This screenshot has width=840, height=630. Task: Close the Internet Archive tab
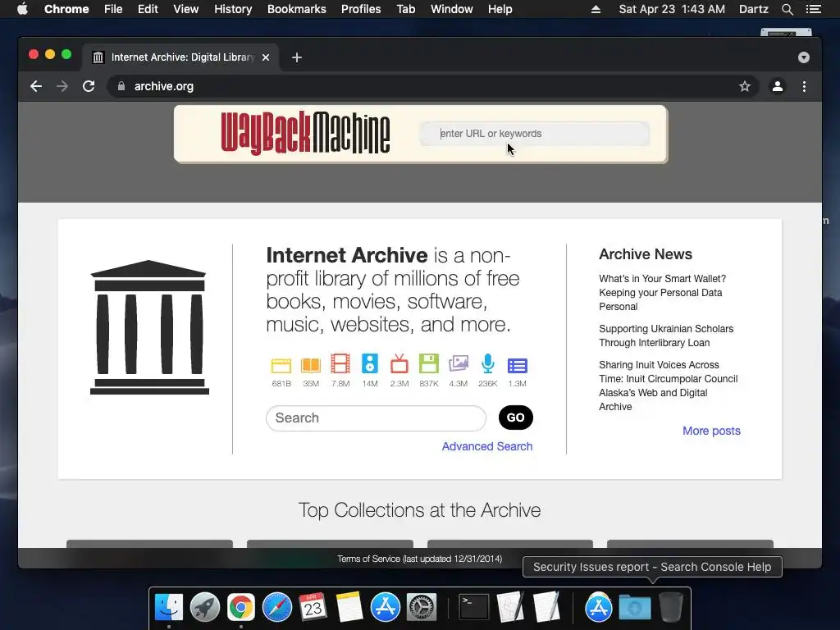tap(266, 57)
